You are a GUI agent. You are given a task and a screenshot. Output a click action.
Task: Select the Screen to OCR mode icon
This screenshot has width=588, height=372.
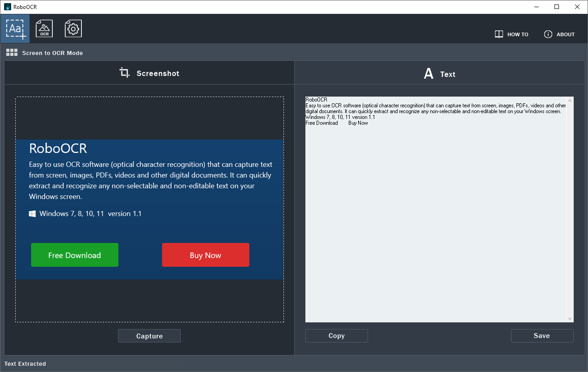point(15,29)
